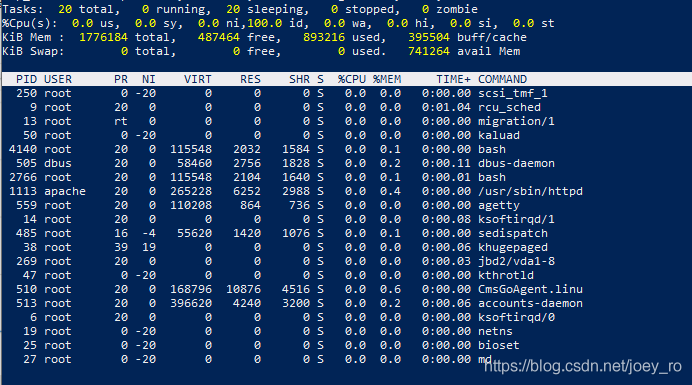Viewport: 692px width, 385px height.
Task: Click the COMMAND column header
Action: [502, 79]
